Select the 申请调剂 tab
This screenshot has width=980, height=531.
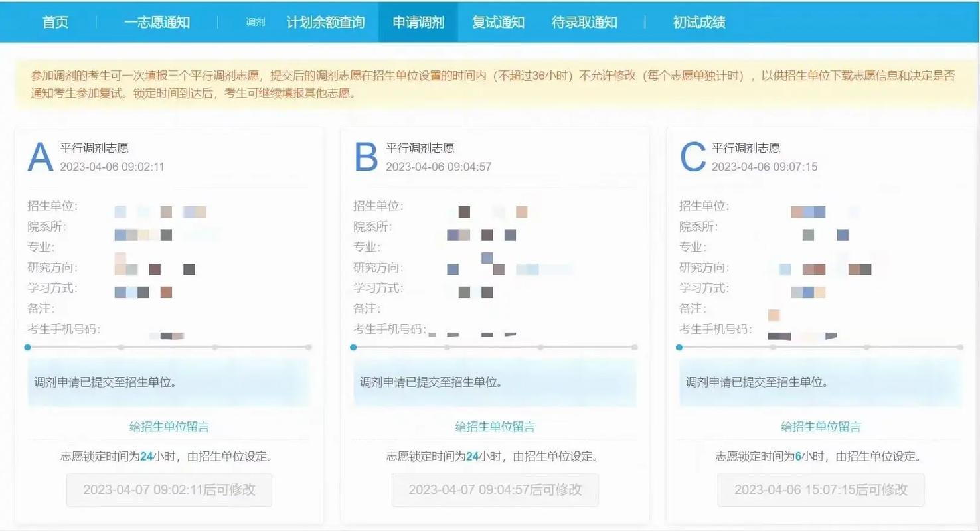click(418, 22)
